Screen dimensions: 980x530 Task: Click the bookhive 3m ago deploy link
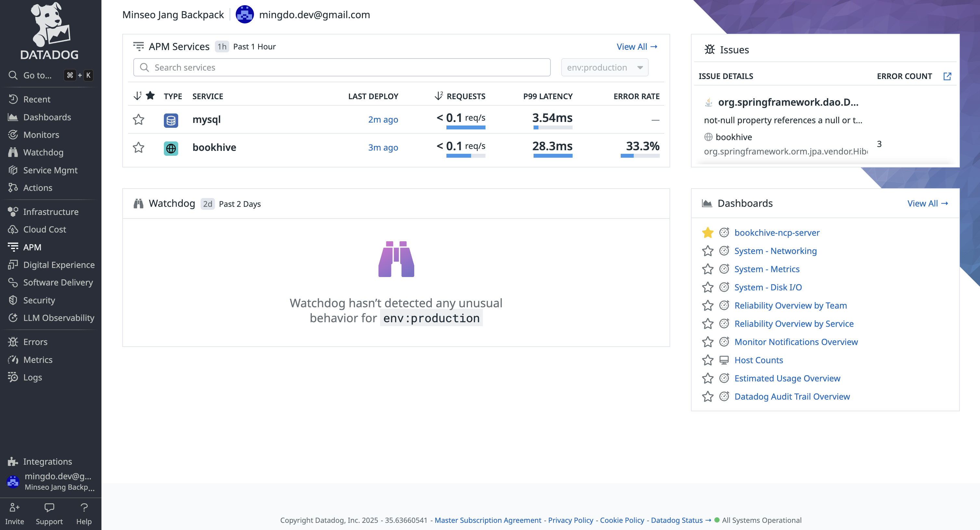[383, 147]
